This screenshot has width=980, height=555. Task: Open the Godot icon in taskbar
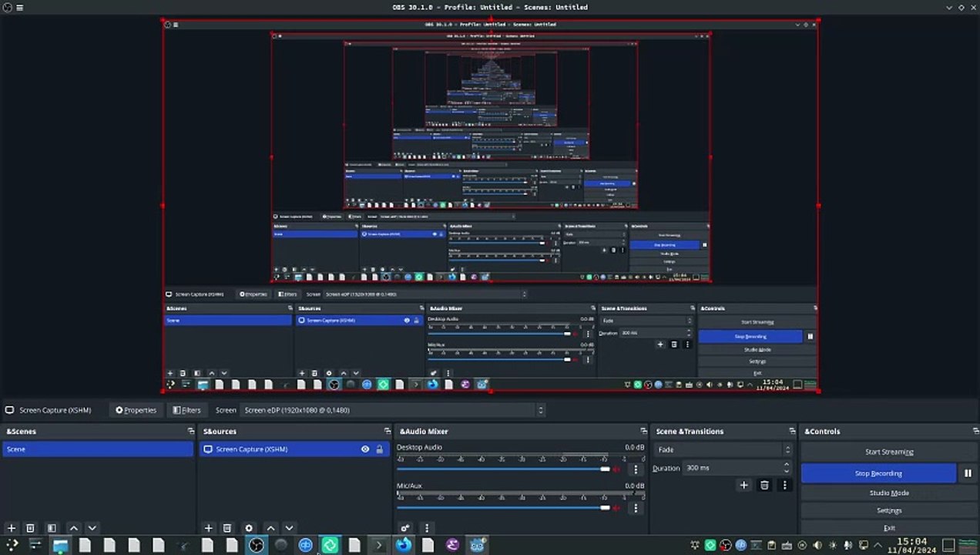click(x=478, y=545)
